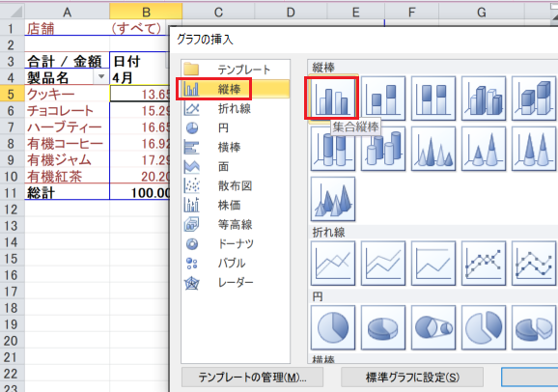Screen dimensions: 558x392
Task: Pick the 3-D pyramid chart thumbnail
Action: (x=333, y=199)
